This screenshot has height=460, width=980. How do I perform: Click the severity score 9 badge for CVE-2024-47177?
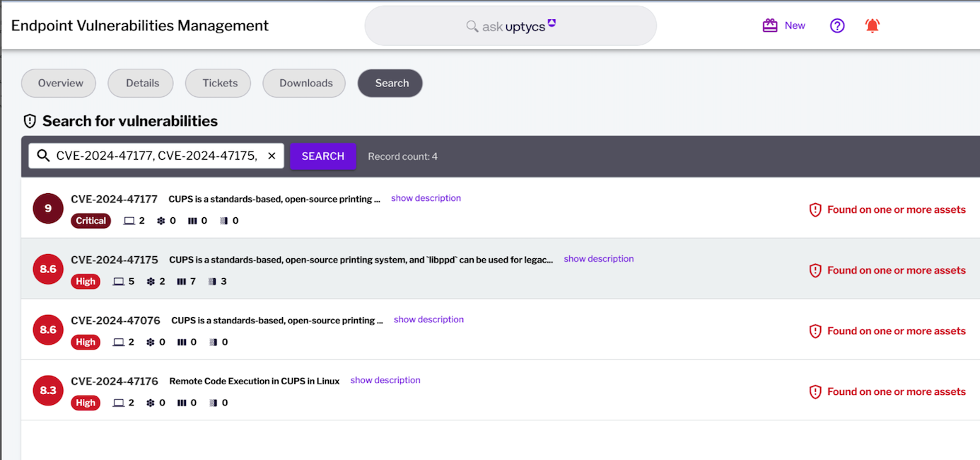pos(48,208)
